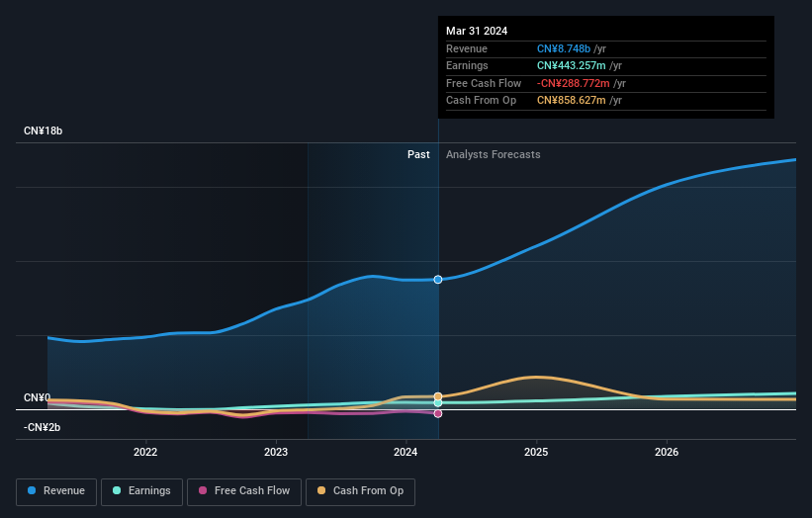Toggle the Cash From Op legend series
The height and width of the screenshot is (518, 812).
click(360, 491)
